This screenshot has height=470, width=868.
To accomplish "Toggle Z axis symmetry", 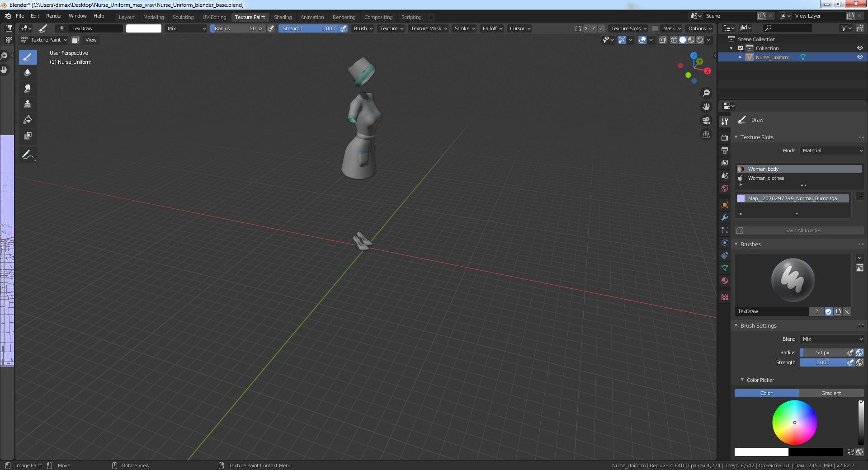I will coord(601,28).
